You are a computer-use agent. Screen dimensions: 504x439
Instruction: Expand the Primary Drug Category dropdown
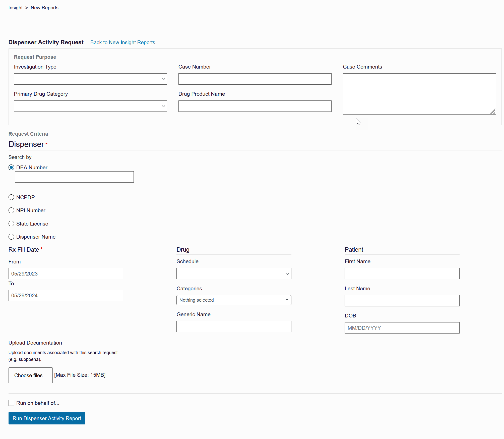[90, 106]
